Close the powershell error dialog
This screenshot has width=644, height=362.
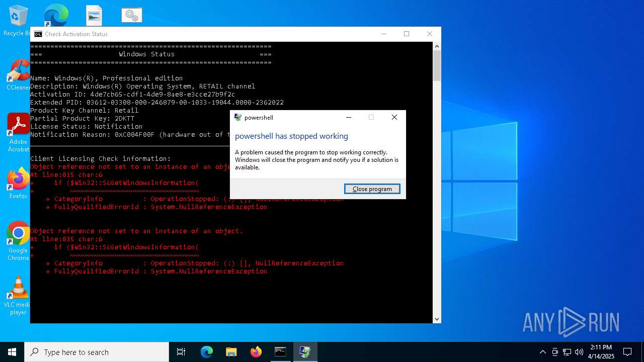coord(394,117)
